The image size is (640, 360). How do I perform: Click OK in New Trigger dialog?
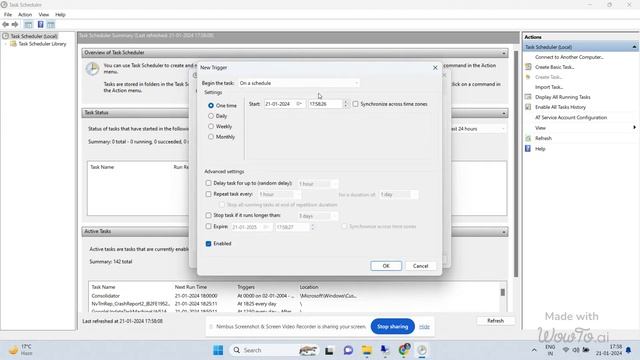click(x=386, y=266)
